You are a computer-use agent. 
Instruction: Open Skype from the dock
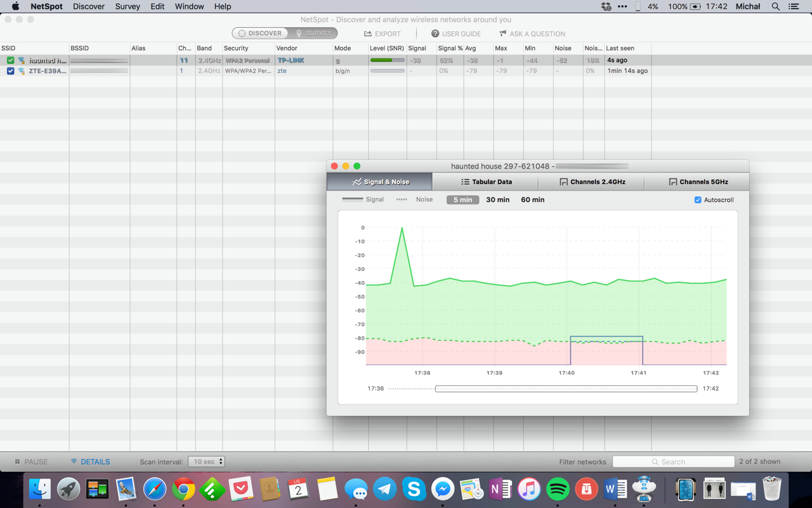tap(414, 490)
